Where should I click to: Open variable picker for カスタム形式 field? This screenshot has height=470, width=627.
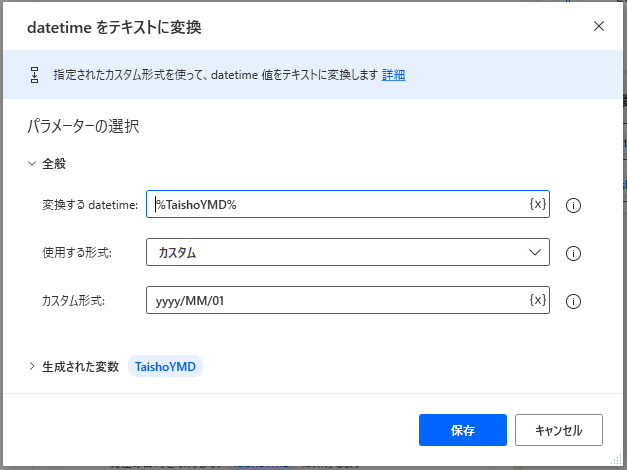537,300
